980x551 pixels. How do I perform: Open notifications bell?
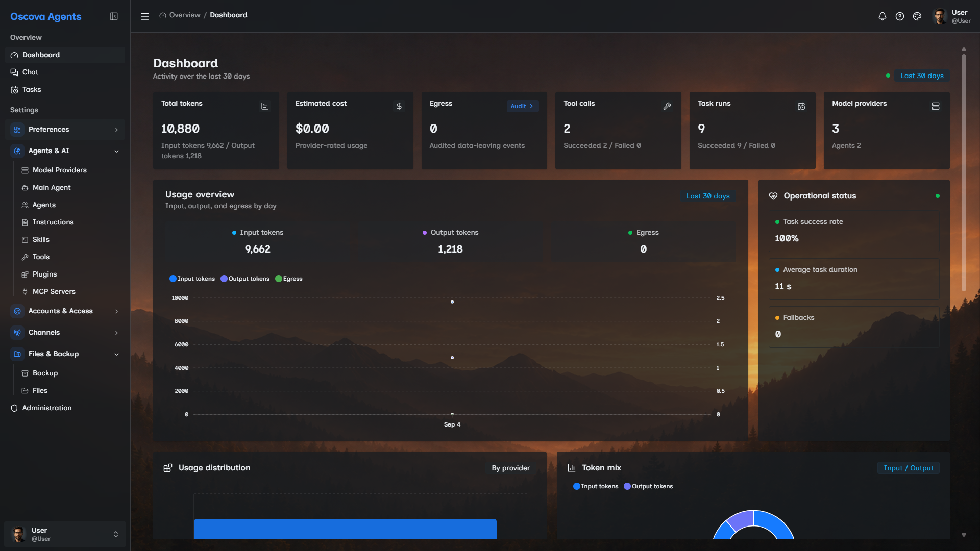pos(882,16)
